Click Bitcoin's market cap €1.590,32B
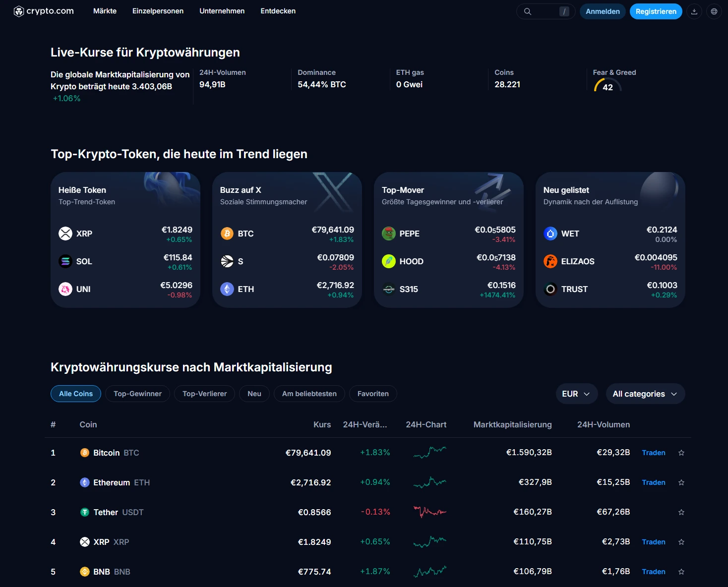This screenshot has height=587, width=728. (529, 453)
